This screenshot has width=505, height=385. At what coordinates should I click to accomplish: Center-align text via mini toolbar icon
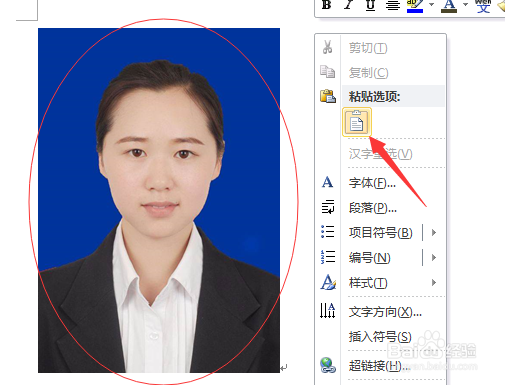click(393, 5)
